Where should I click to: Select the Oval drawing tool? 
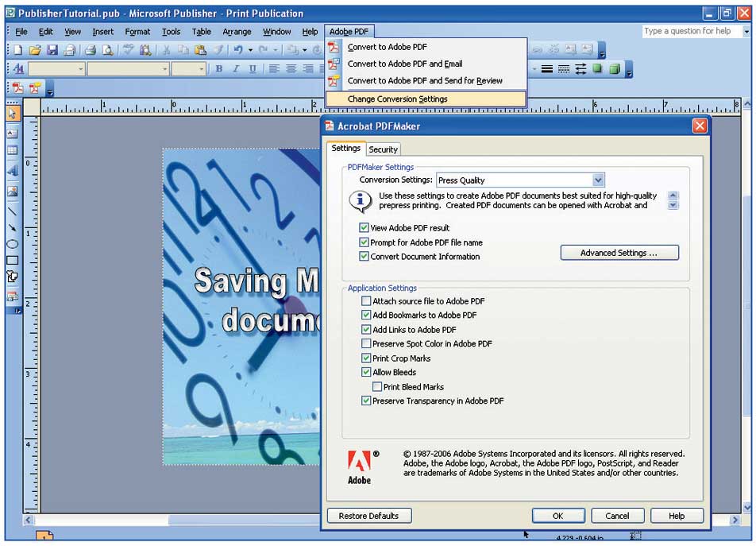point(13,244)
